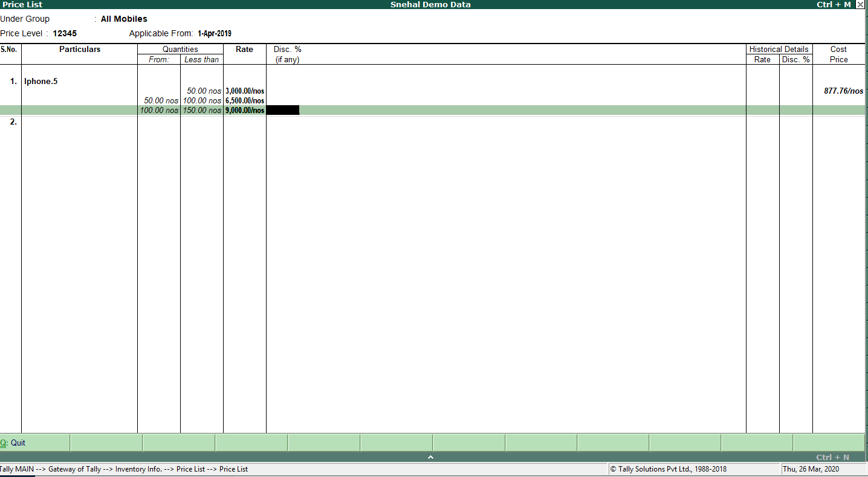
Task: Click the 50.00 nos less-than quantity in first row
Action: 204,91
